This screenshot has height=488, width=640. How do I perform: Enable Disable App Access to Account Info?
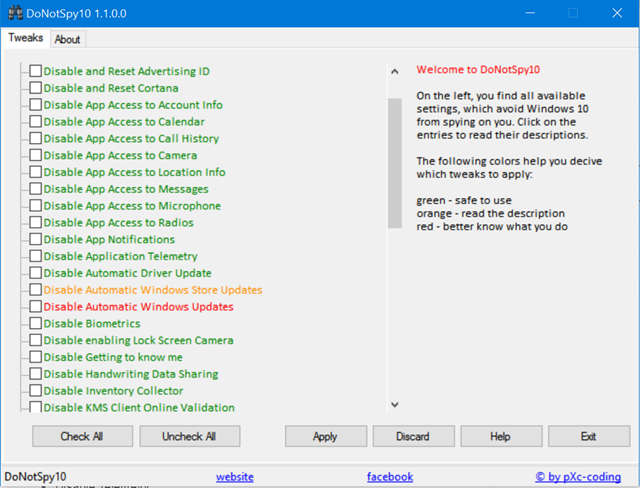click(36, 104)
